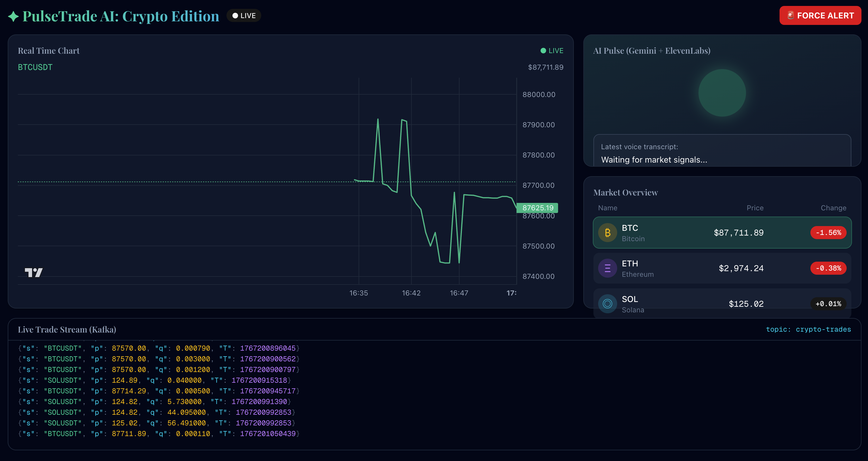Click the PulseTrade sparkle logo icon
868x461 pixels.
pos(13,16)
